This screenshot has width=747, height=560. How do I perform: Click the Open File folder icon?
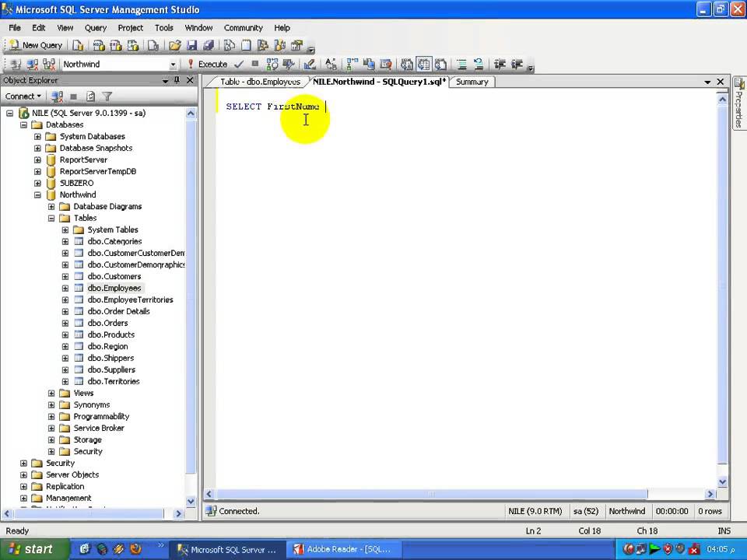pyautogui.click(x=175, y=45)
